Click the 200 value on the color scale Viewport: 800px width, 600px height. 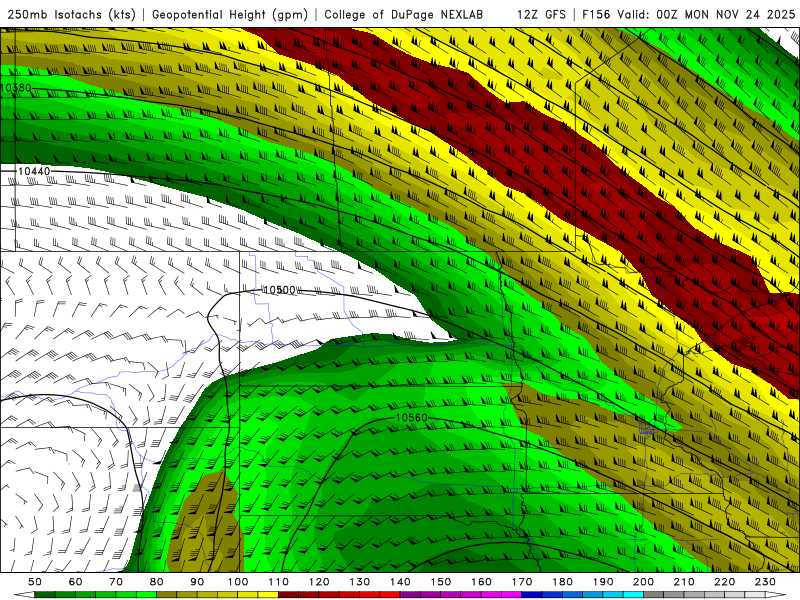tap(643, 582)
